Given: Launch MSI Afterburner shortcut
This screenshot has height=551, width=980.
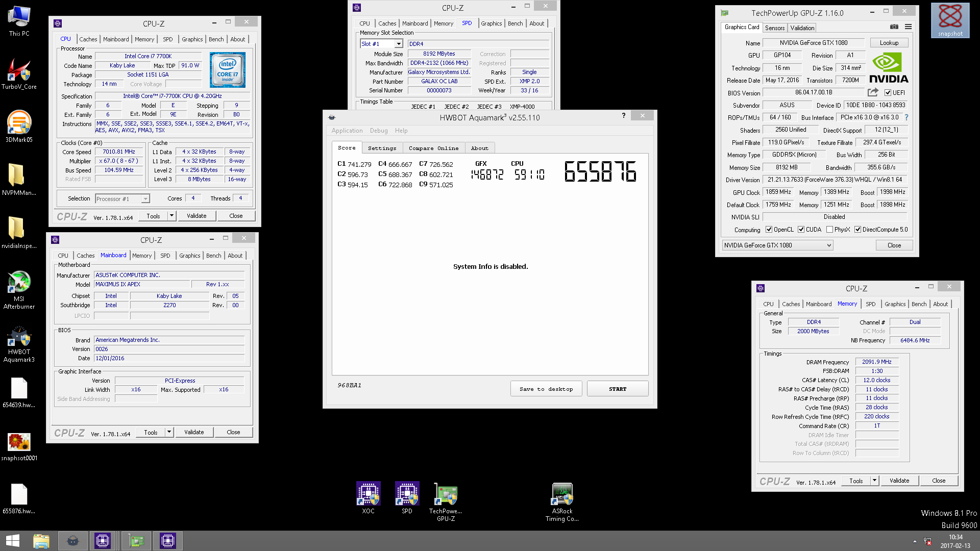Looking at the screenshot, I should (19, 290).
